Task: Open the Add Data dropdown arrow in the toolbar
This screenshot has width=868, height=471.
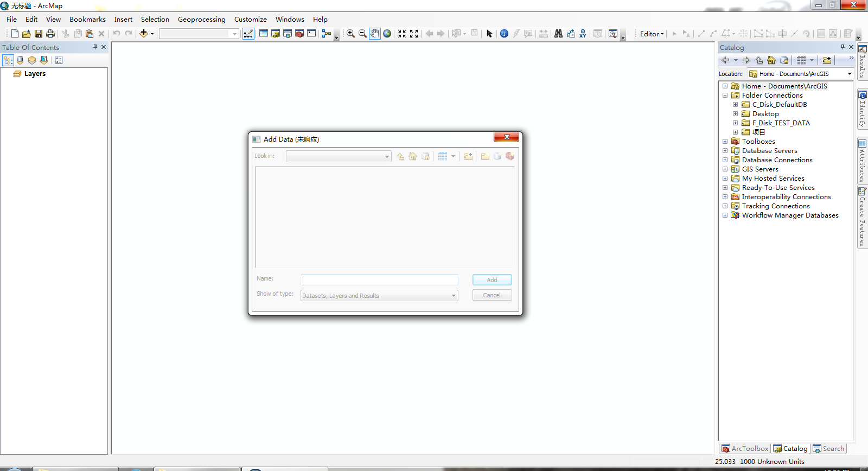Action: [x=152, y=34]
